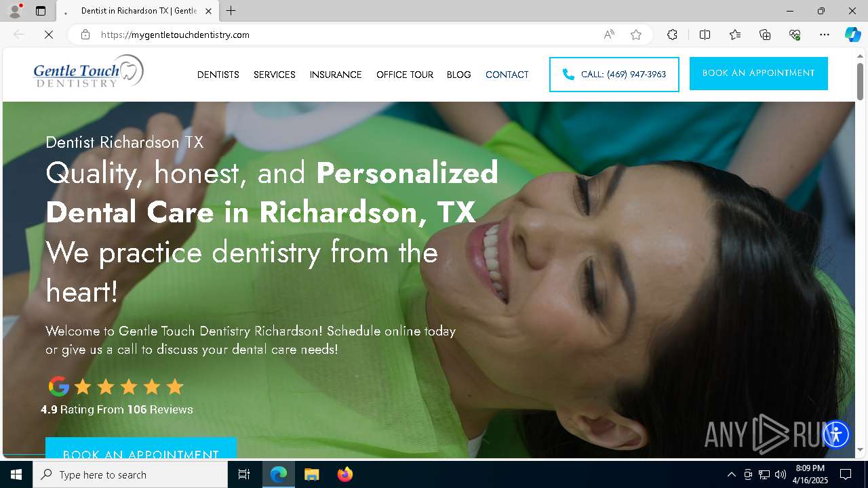Screen dimensions: 868x488
Task: Go to the CONTACT page
Action: tap(507, 75)
